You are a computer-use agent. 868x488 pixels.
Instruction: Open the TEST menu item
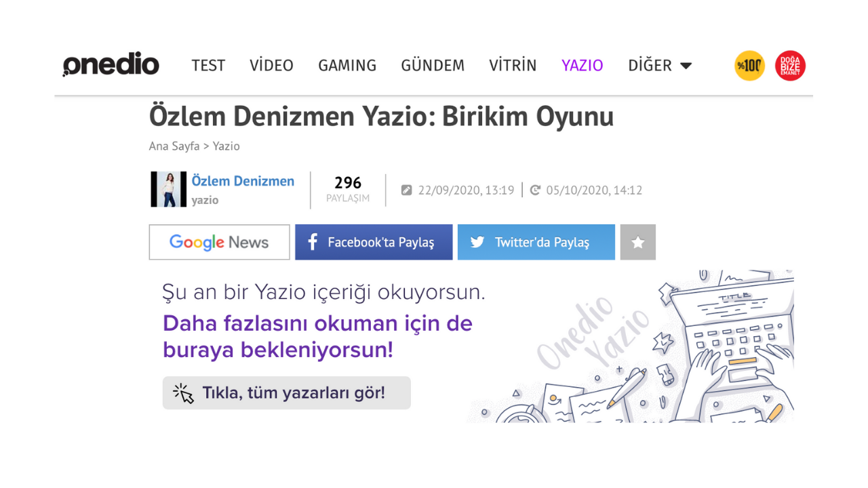[x=208, y=66]
